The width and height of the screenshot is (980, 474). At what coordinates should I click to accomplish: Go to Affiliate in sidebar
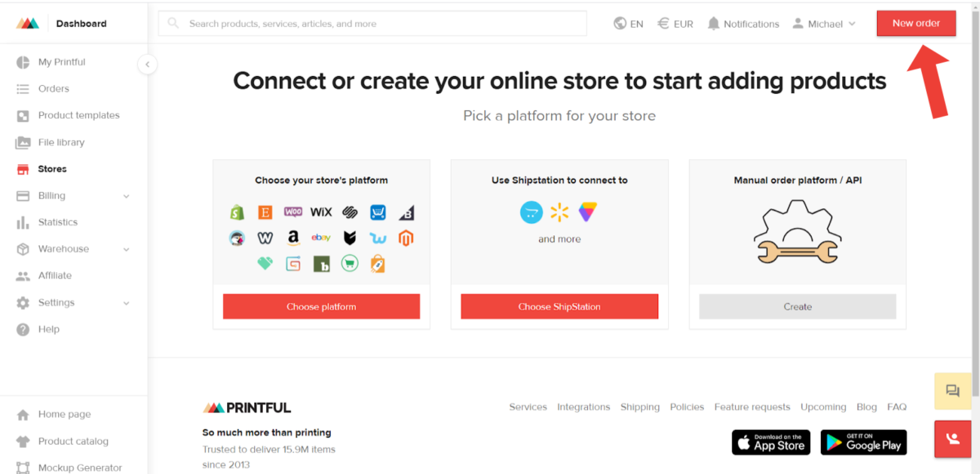55,275
